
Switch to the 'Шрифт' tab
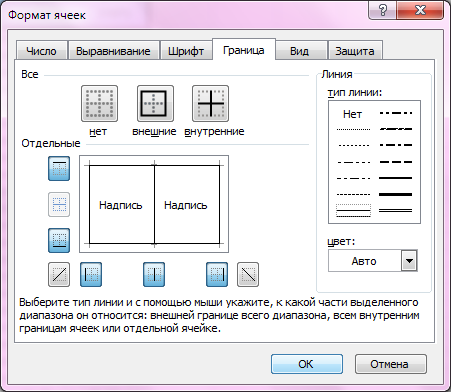tap(186, 51)
